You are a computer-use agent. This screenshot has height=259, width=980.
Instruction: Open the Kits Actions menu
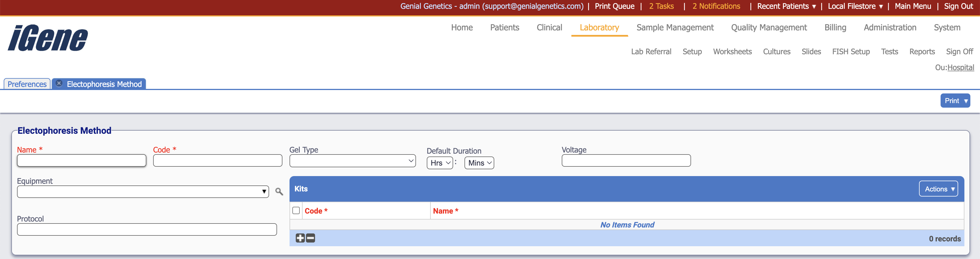pyautogui.click(x=938, y=189)
